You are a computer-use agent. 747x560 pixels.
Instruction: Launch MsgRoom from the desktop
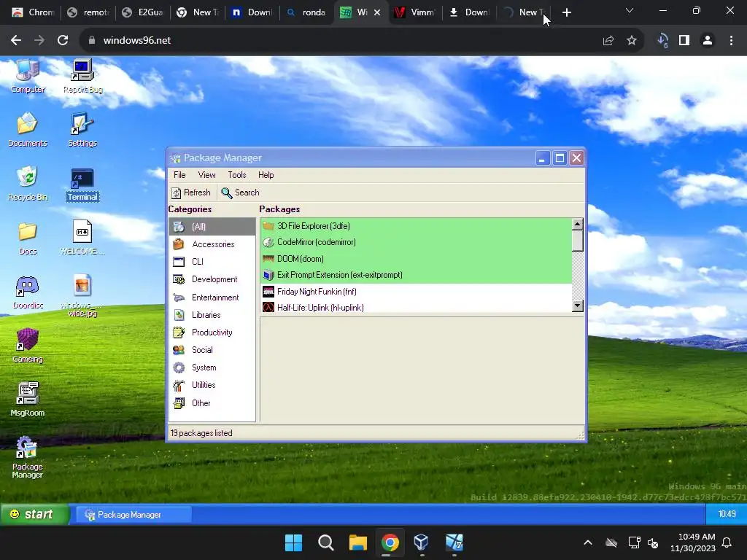[28, 400]
